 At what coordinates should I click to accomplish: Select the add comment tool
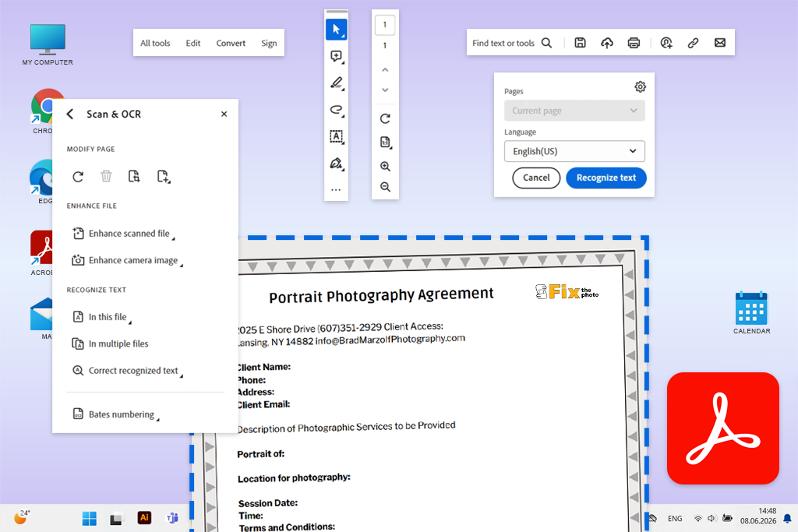coord(336,56)
